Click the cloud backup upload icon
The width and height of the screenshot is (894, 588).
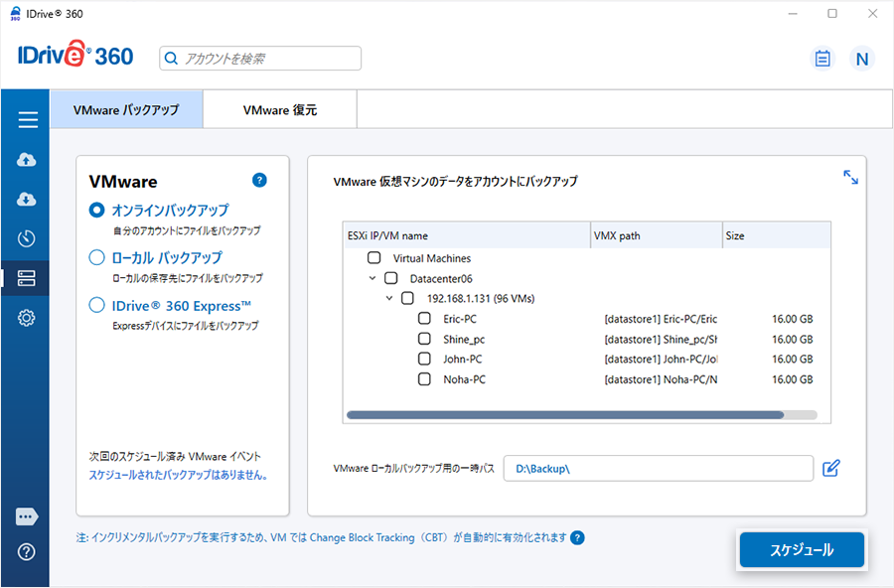(x=27, y=160)
